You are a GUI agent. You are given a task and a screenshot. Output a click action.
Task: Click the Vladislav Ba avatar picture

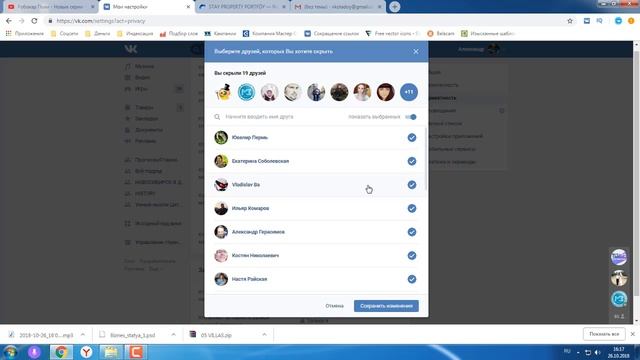221,185
